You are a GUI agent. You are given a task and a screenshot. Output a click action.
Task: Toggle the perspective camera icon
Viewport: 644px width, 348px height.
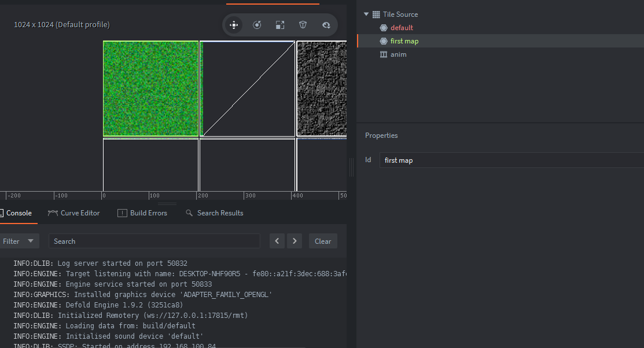[303, 25]
